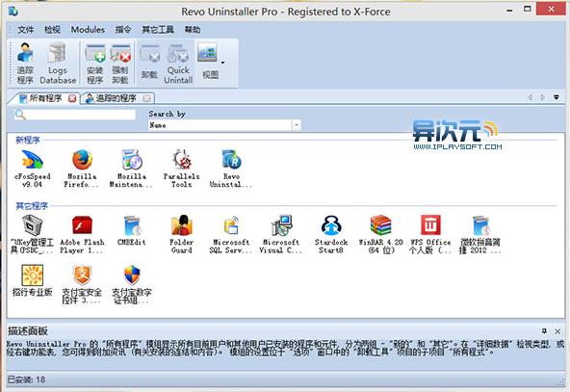Open the 指令 menu

click(x=123, y=30)
